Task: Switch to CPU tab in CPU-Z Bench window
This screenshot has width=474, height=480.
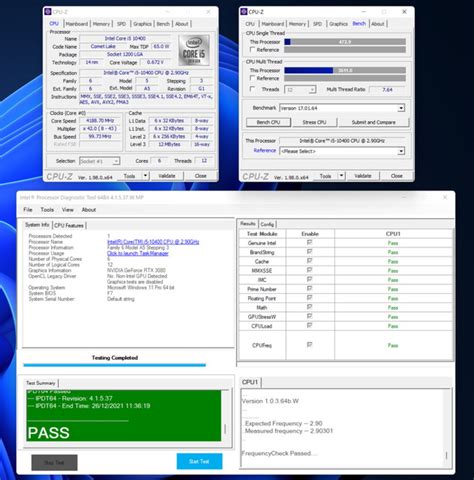Action: 250,24
